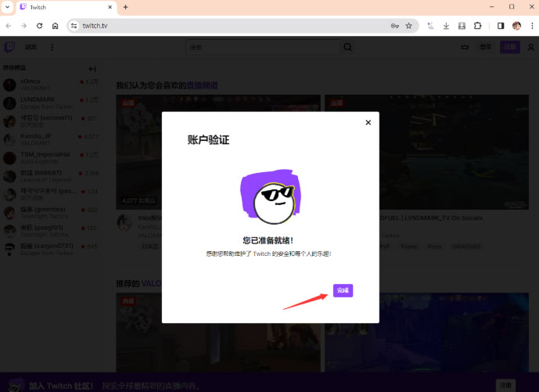Click the 浏览 browse link in the Twitch header
The width and height of the screenshot is (539, 392).
coord(31,47)
